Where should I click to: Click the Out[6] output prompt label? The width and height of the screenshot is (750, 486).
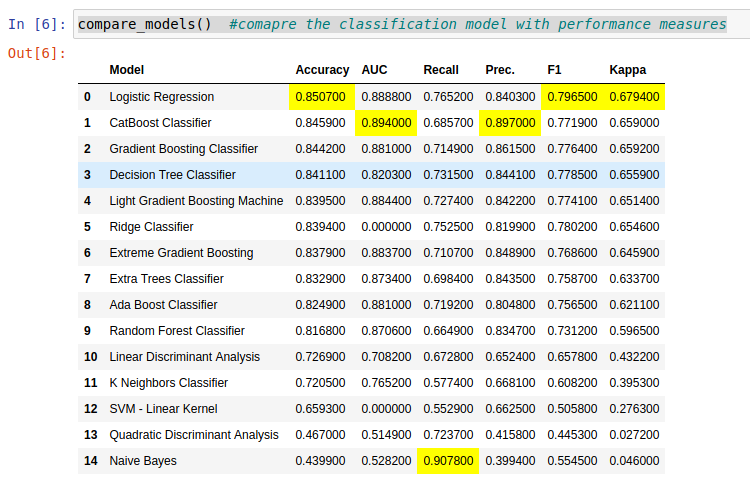pos(35,52)
